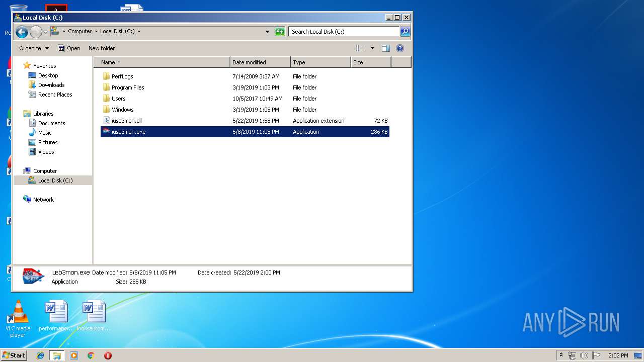Viewport: 644px width, 362px height.
Task: Select the performanc... Word document on desktop
Action: pos(56,316)
